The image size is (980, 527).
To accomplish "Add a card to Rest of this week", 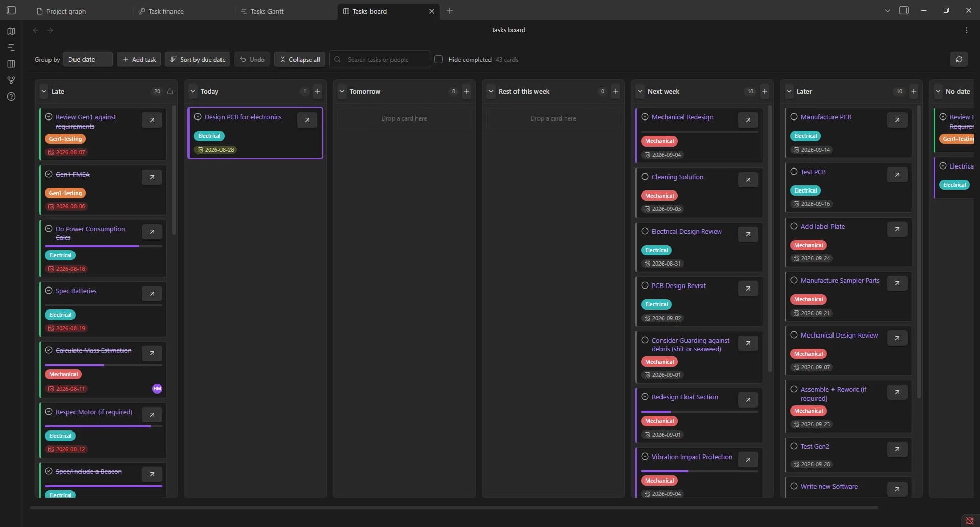I will click(x=615, y=91).
